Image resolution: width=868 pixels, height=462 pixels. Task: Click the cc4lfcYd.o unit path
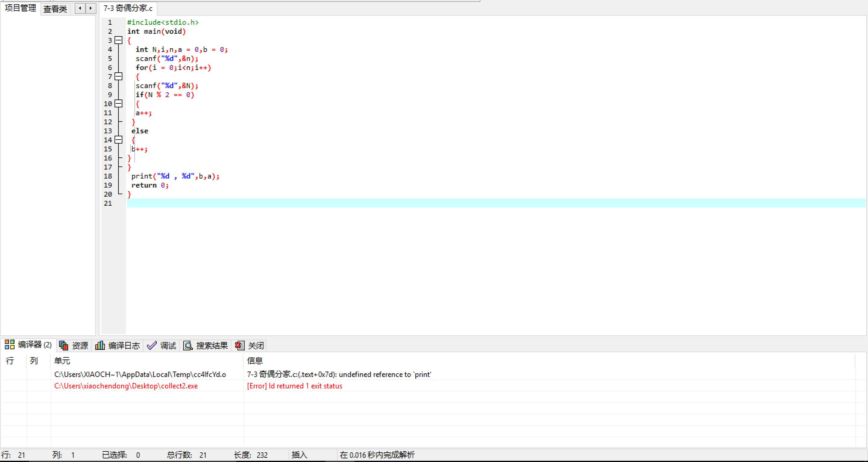[x=140, y=374]
